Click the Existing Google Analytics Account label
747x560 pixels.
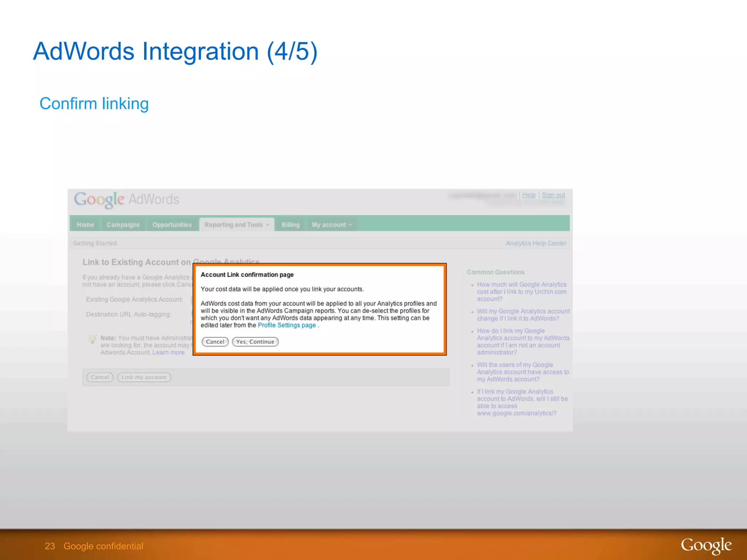[x=135, y=299]
